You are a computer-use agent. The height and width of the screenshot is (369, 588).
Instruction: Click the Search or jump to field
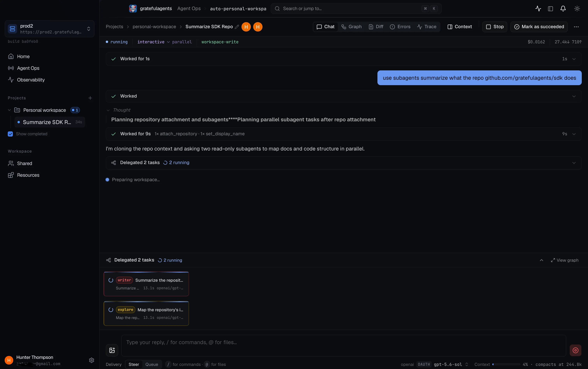[356, 9]
